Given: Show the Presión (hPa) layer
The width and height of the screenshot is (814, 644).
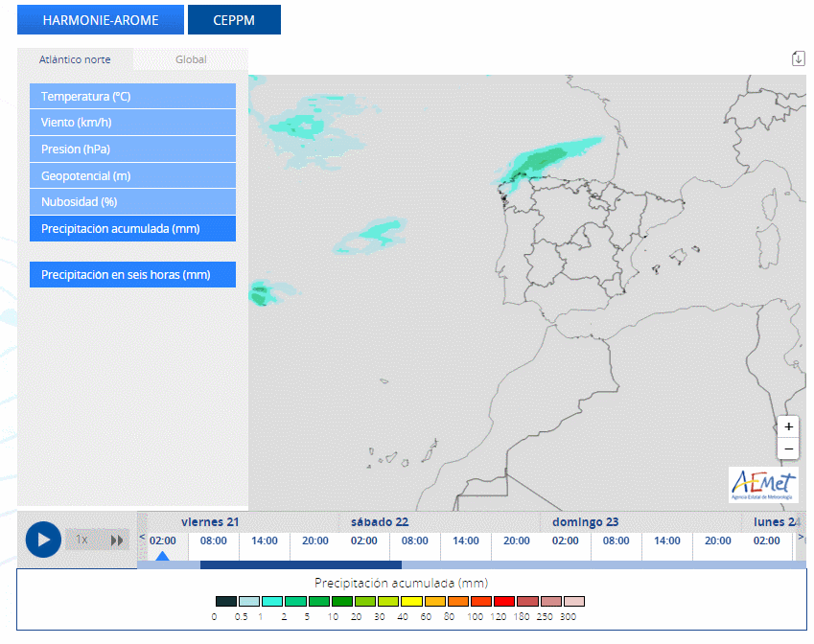Looking at the screenshot, I should click(132, 149).
